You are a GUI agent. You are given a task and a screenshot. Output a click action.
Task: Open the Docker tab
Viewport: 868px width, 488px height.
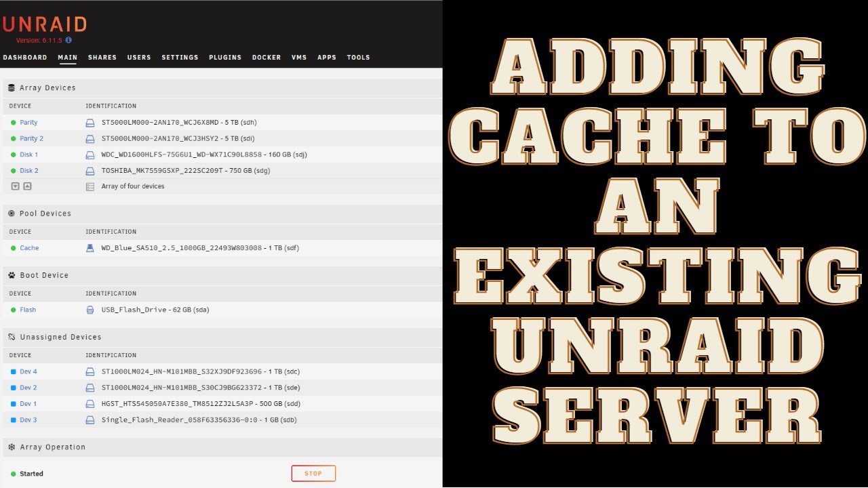267,58
